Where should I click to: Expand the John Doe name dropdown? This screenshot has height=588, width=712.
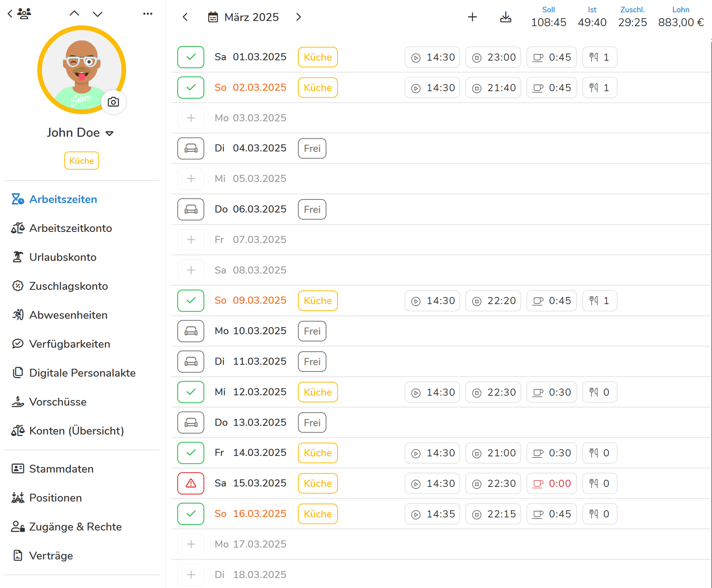pyautogui.click(x=109, y=133)
